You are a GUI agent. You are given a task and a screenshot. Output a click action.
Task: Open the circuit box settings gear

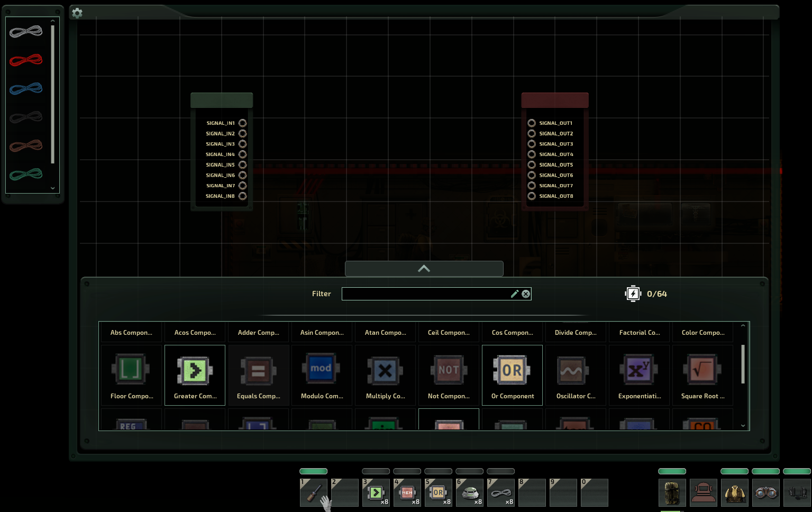tap(77, 13)
